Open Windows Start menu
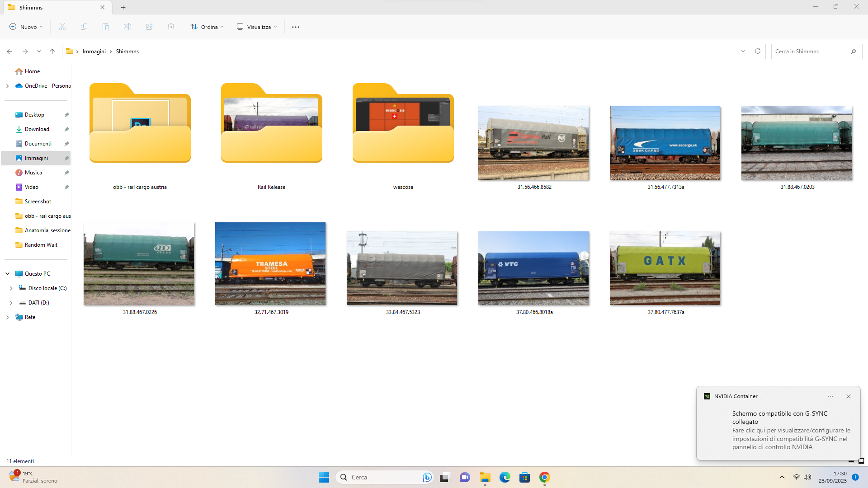Viewport: 868px width, 488px height. coord(324,477)
